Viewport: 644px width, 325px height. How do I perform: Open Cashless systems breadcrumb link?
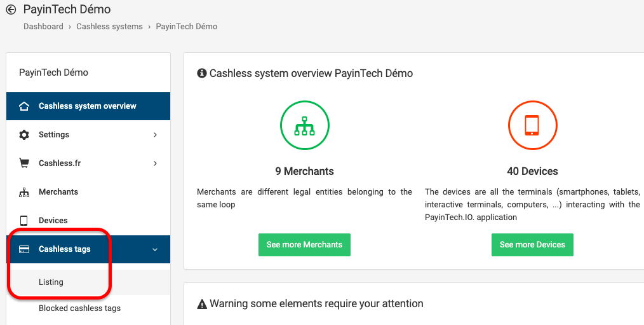point(110,26)
